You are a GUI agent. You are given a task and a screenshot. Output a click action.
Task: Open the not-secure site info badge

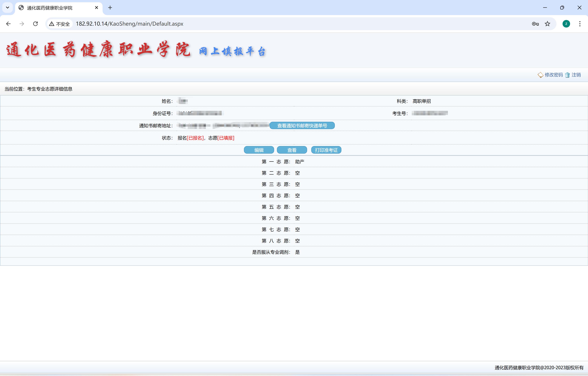coord(60,24)
